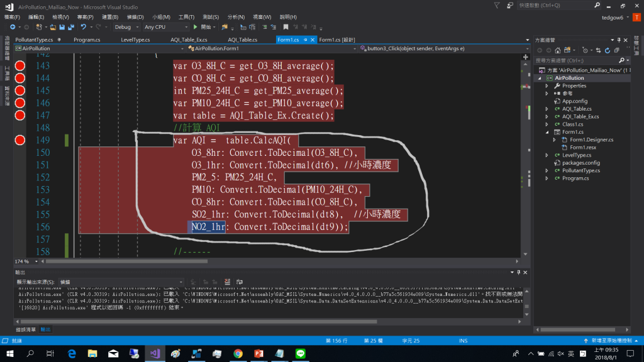Toggle breakpoint on line 149
644x362 pixels.
pos(19,140)
